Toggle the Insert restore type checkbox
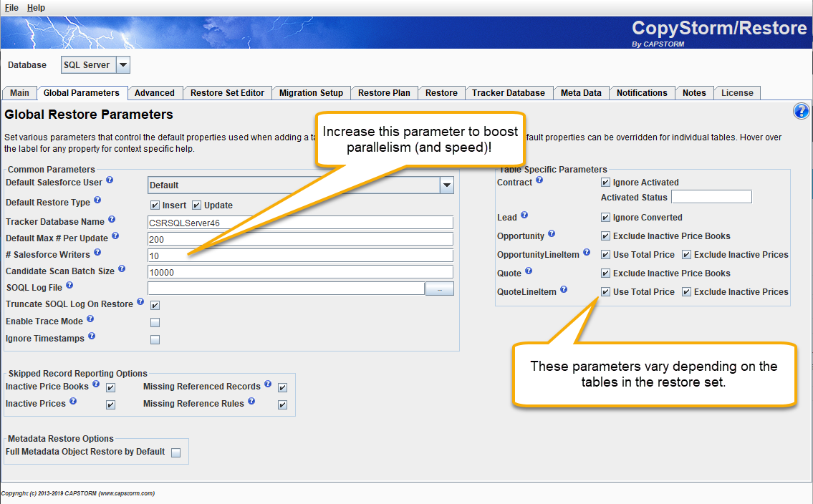Viewport: 813px width, 504px height. pyautogui.click(x=155, y=205)
